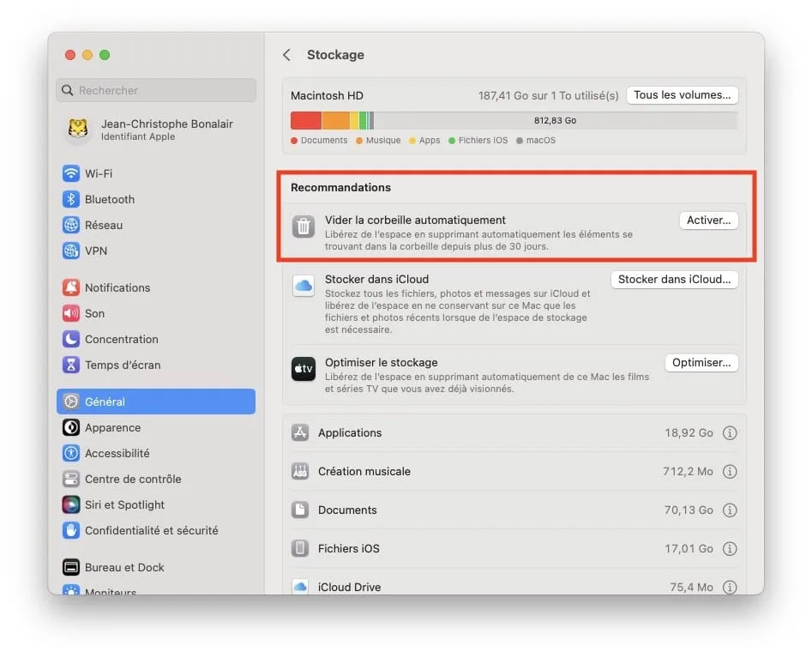Image resolution: width=812 pixels, height=658 pixels.
Task: Click Activer for automatic trash emptying
Action: [708, 220]
